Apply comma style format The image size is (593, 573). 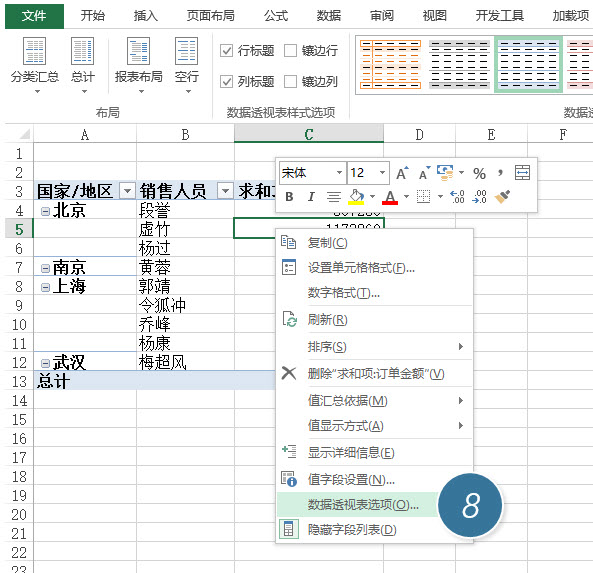(x=500, y=173)
